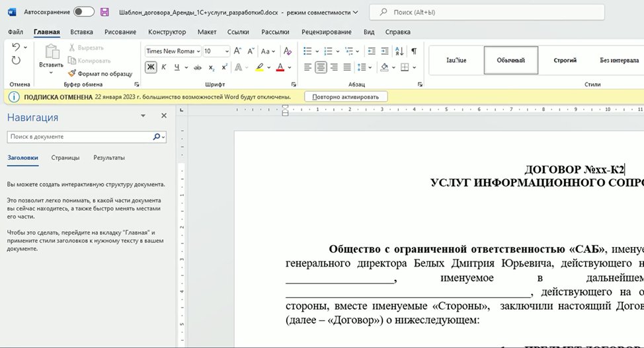
Task: Toggle subscript x₂
Action: (x=211, y=67)
